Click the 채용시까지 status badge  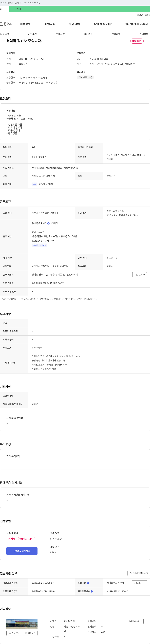point(137,41)
